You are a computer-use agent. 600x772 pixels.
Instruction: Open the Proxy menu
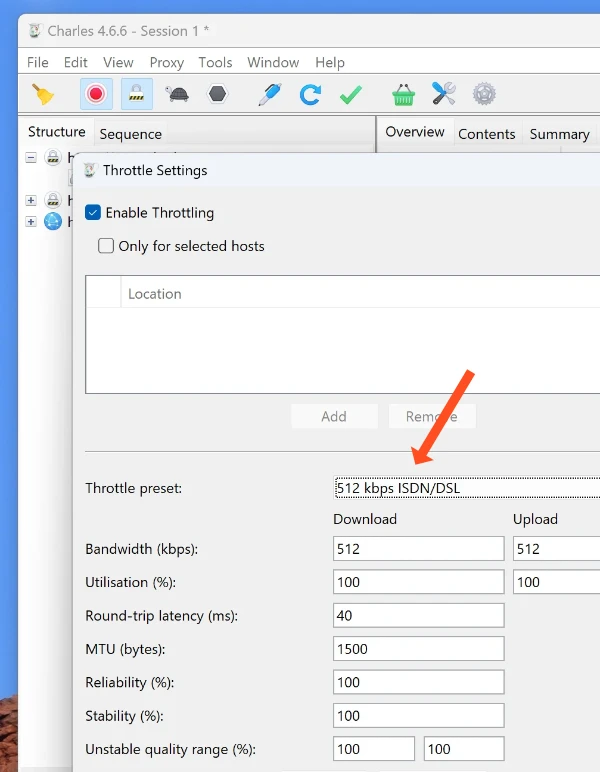click(166, 63)
